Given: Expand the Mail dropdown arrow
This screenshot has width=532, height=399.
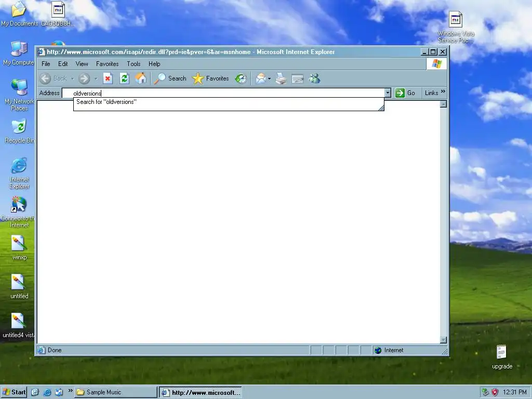Looking at the screenshot, I should 270,79.
